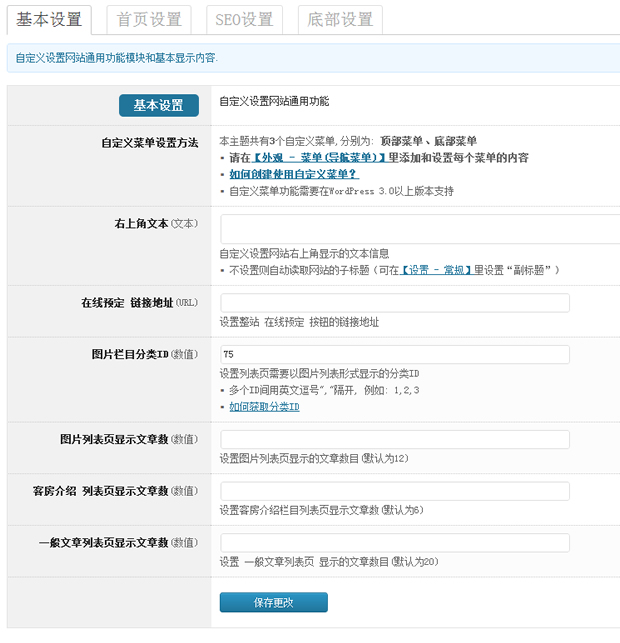Click the 图片栏目分类ID field containing 75
620x643 pixels.
click(395, 354)
